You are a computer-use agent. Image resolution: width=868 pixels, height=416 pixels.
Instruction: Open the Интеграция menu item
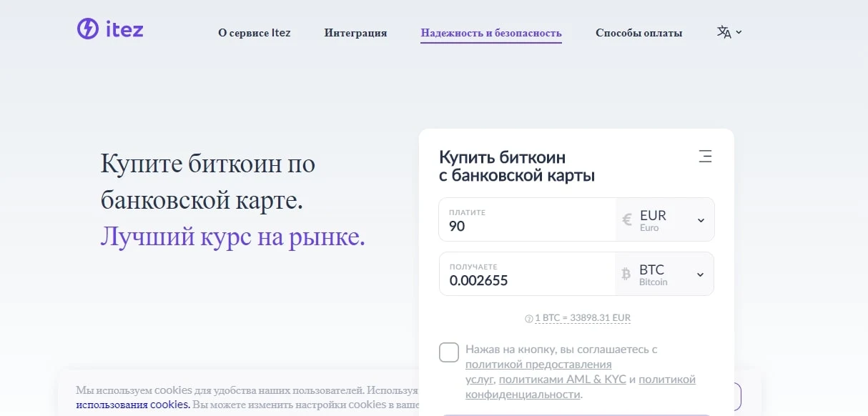[x=355, y=33]
